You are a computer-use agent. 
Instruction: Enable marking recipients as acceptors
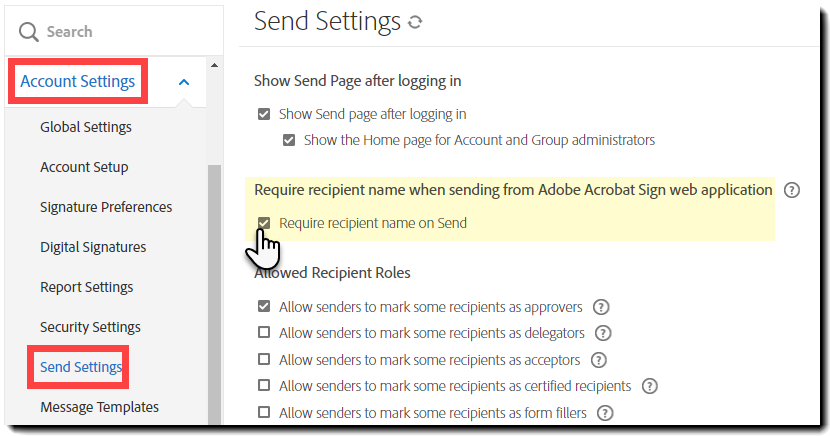click(x=264, y=360)
